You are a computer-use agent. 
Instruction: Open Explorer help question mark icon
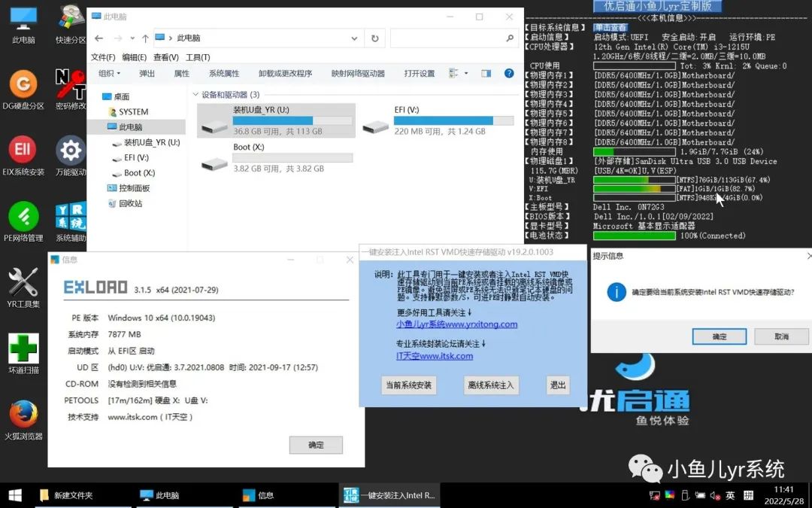509,74
